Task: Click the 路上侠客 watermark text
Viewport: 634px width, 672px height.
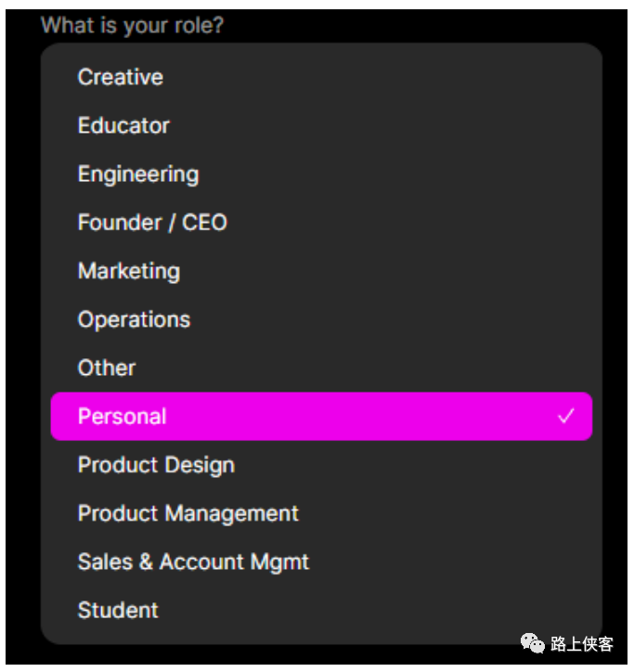Action: coord(581,644)
